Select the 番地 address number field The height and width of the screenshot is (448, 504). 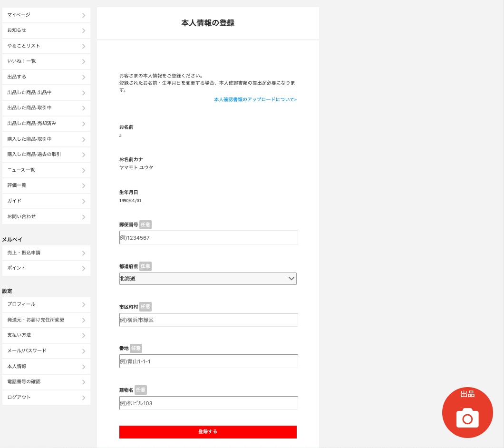click(x=208, y=361)
